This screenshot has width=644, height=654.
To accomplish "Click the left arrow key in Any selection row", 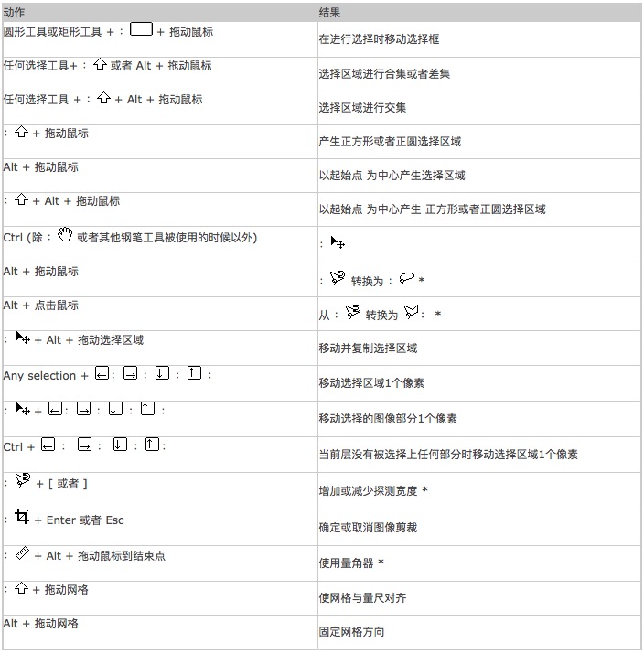I will [x=102, y=374].
